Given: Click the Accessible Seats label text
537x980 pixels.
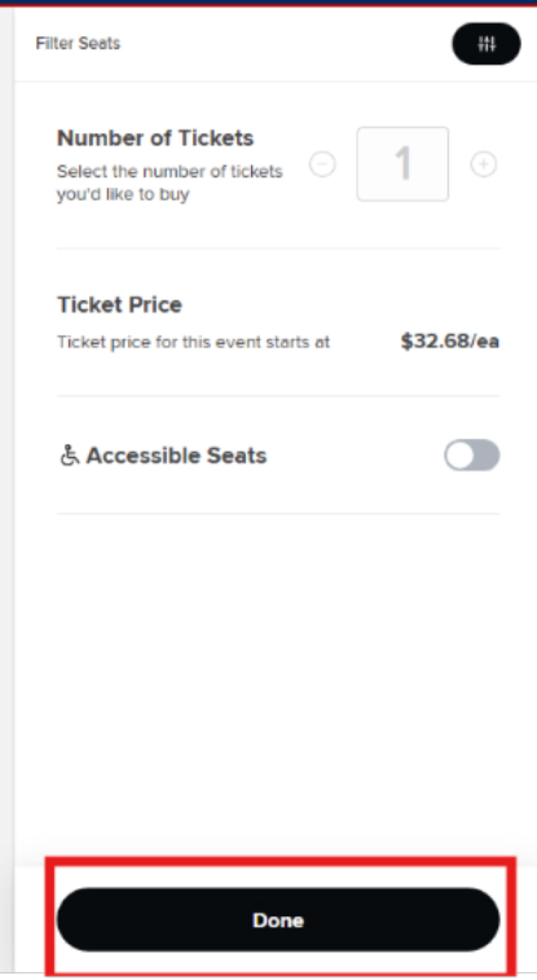Looking at the screenshot, I should pos(177,455).
